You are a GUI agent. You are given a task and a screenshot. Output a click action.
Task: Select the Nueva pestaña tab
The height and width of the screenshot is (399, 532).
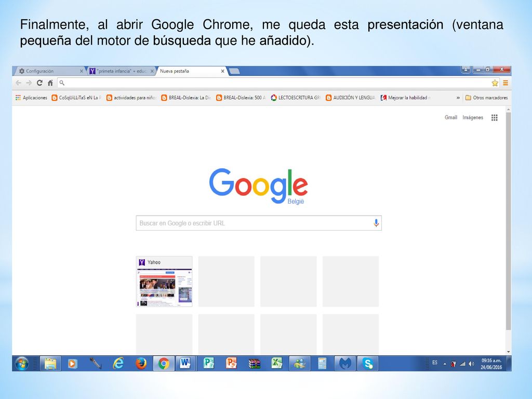(x=190, y=71)
